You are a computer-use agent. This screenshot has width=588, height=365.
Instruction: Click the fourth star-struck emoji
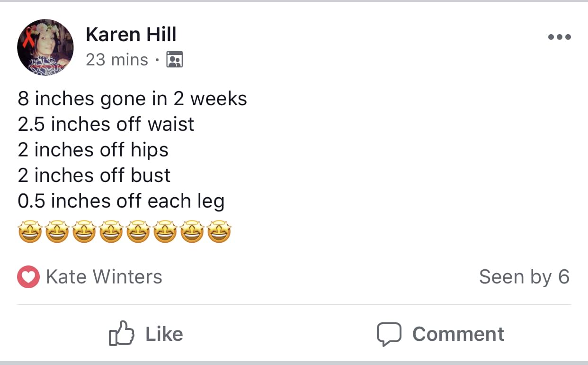point(111,231)
